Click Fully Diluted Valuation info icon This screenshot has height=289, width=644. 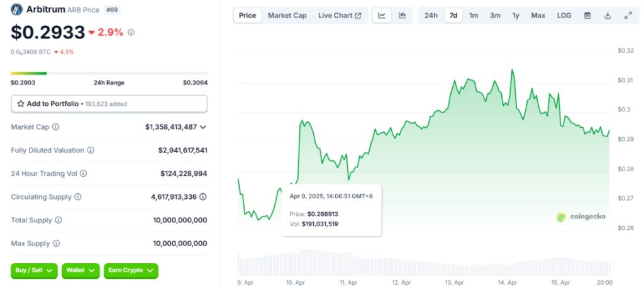click(91, 150)
